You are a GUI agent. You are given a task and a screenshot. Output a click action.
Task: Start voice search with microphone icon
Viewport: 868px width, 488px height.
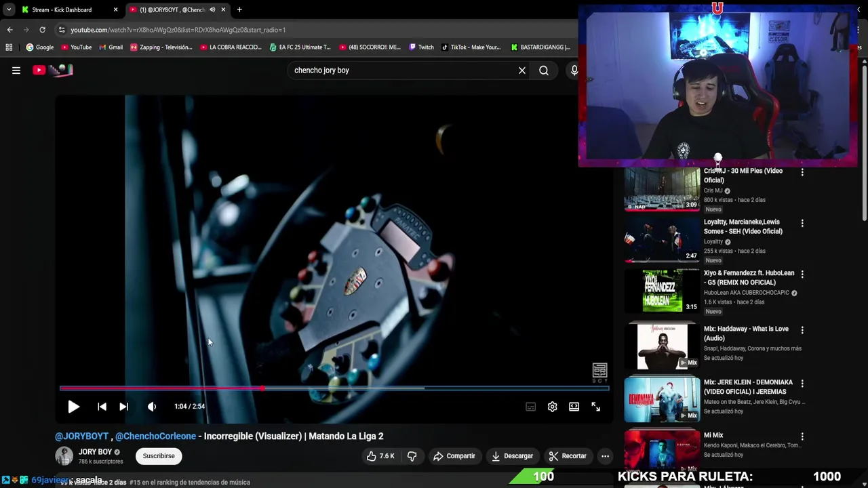point(574,70)
